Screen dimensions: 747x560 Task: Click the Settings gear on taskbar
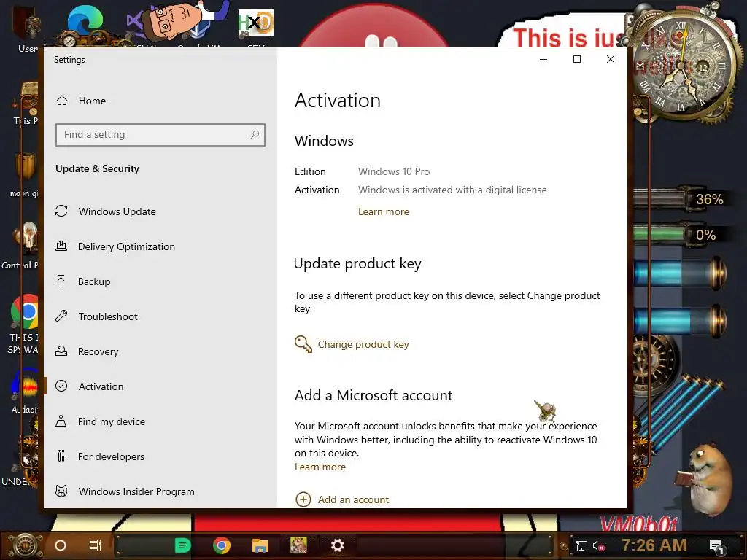337,545
